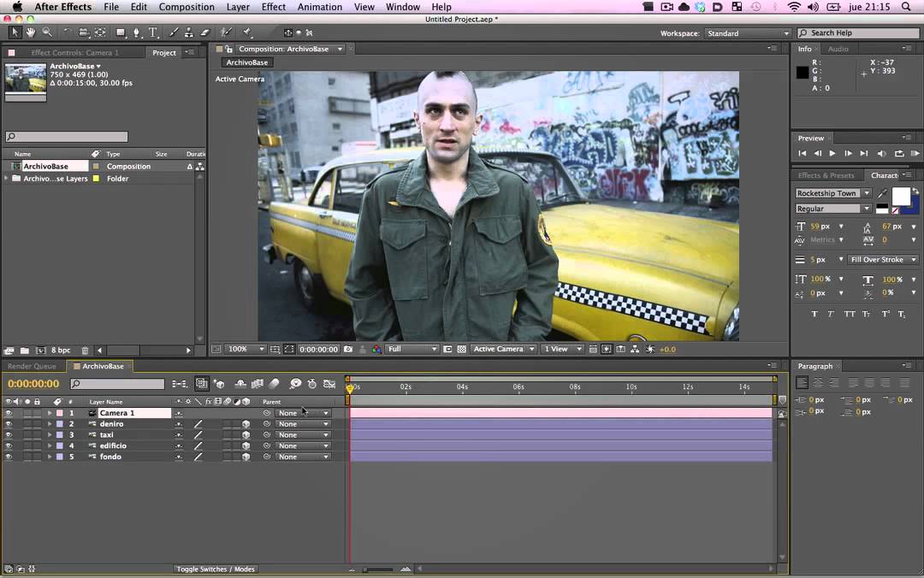
Task: Hide the Camera 1 layer
Action: coord(9,413)
